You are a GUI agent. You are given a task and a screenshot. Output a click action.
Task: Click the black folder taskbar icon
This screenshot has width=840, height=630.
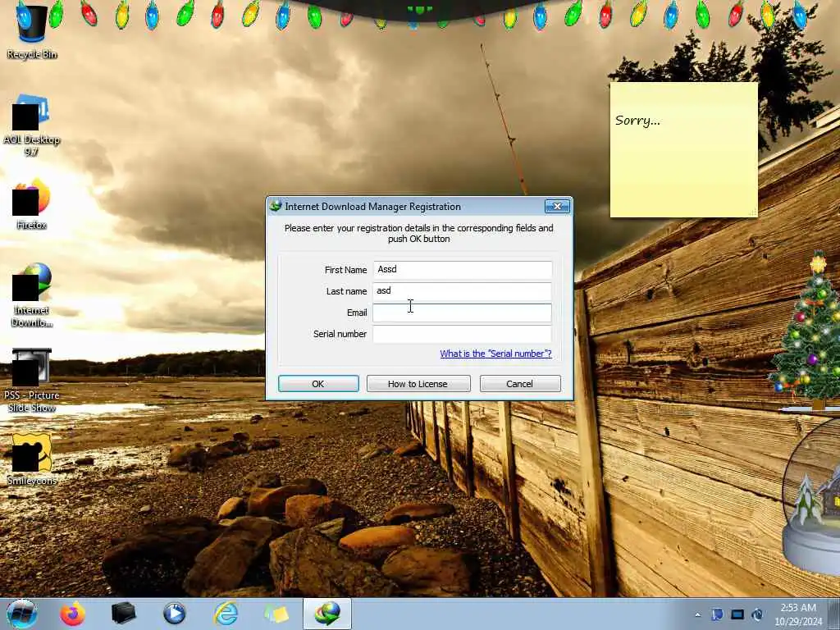(x=123, y=614)
